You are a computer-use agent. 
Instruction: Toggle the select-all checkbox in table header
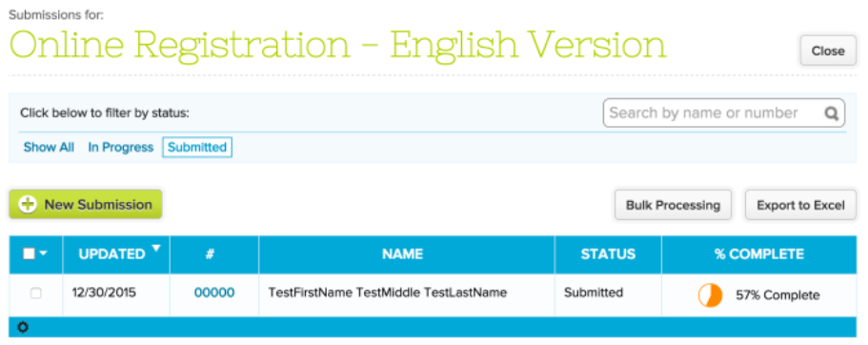pyautogui.click(x=29, y=254)
